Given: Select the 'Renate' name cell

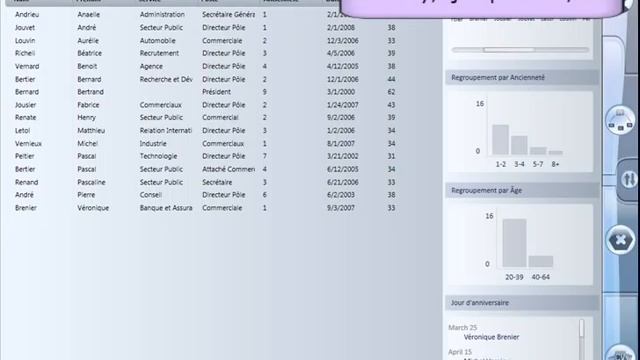Looking at the screenshot, I should pos(25,117).
